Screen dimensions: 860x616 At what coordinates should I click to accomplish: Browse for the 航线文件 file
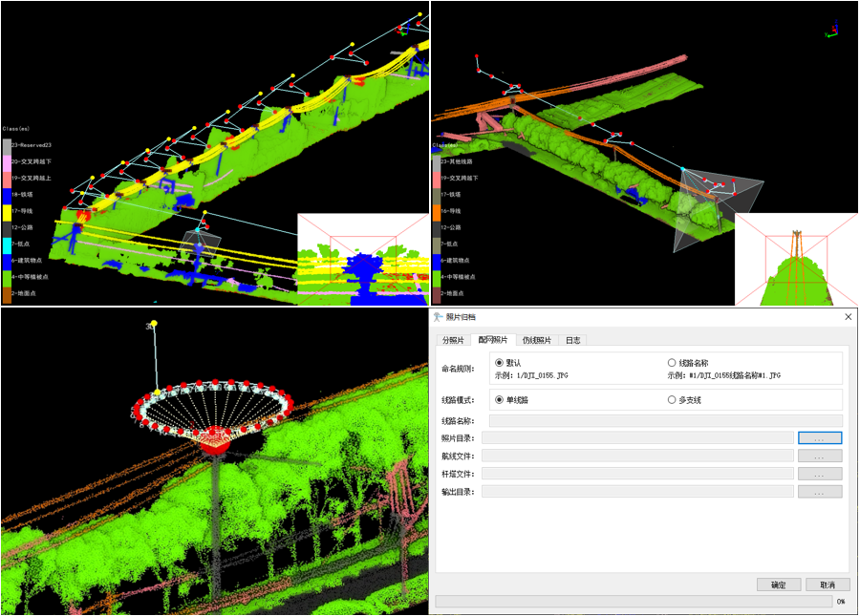tap(820, 456)
